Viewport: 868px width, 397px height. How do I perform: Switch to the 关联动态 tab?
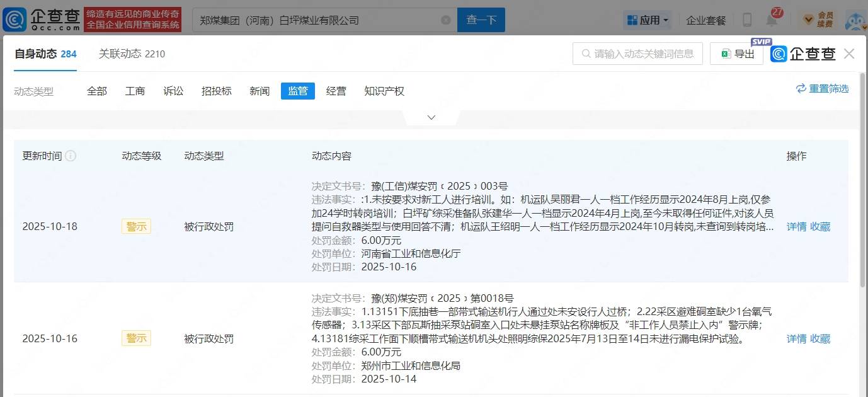click(x=130, y=54)
